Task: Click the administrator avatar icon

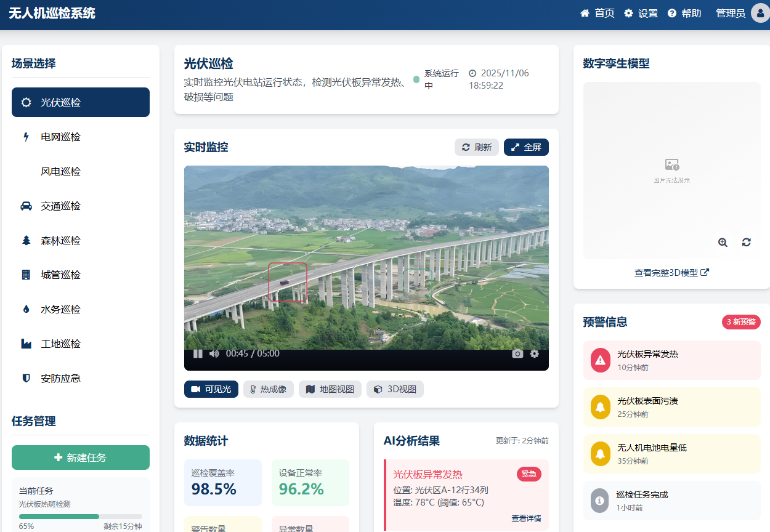Action: [760, 13]
